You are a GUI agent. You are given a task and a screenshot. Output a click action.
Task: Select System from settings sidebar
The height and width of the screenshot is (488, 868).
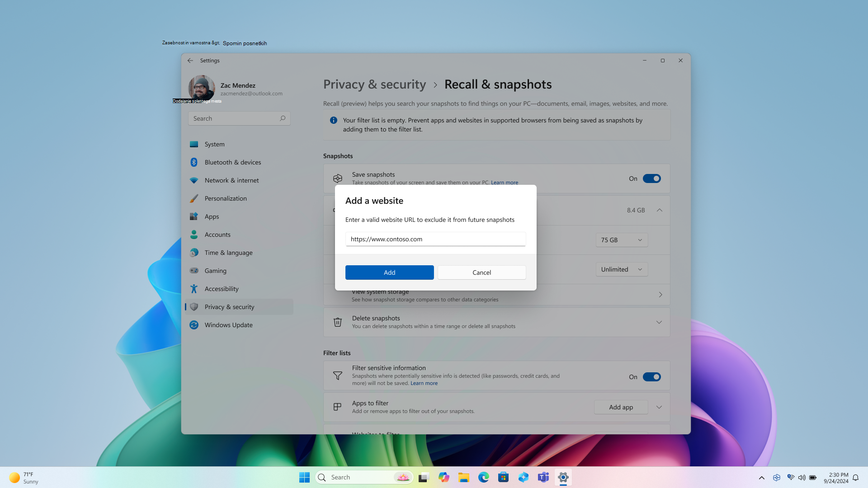point(214,144)
